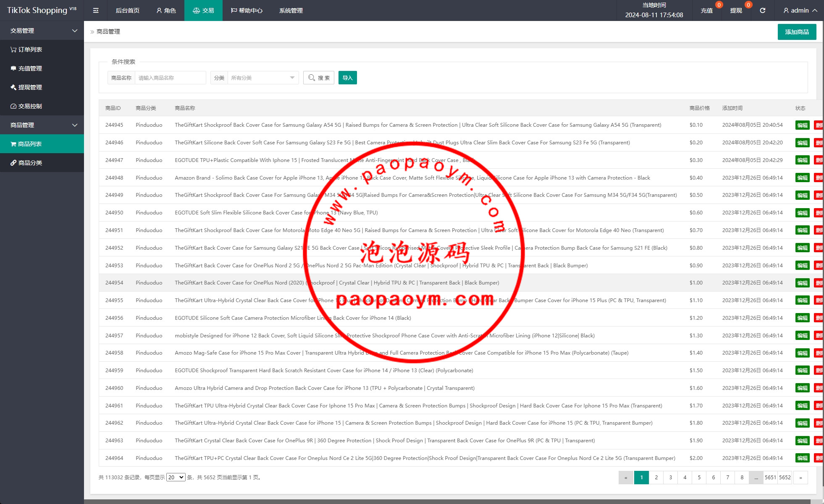The width and height of the screenshot is (824, 504).
Task: Open the 所有分类 category dropdown
Action: point(263,78)
